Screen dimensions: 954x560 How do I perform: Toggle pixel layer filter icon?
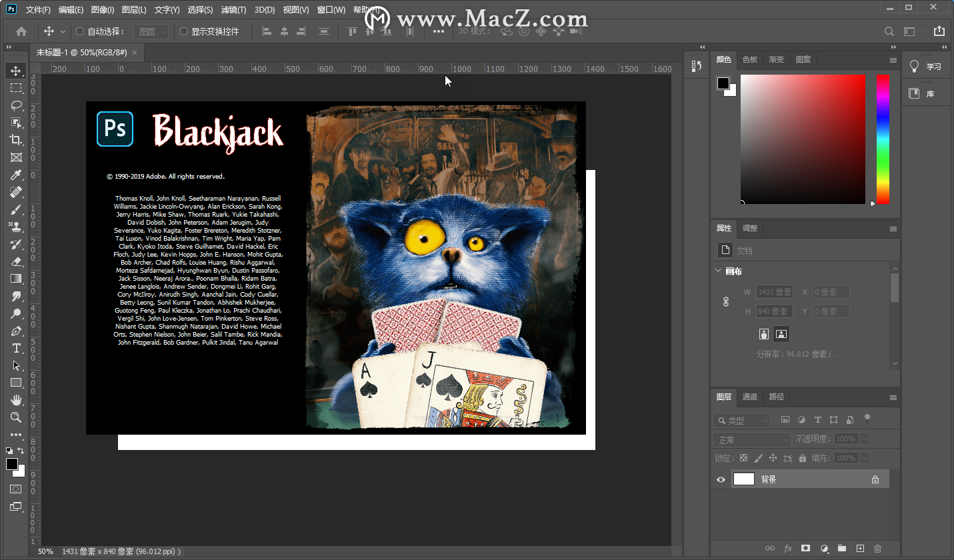[785, 420]
